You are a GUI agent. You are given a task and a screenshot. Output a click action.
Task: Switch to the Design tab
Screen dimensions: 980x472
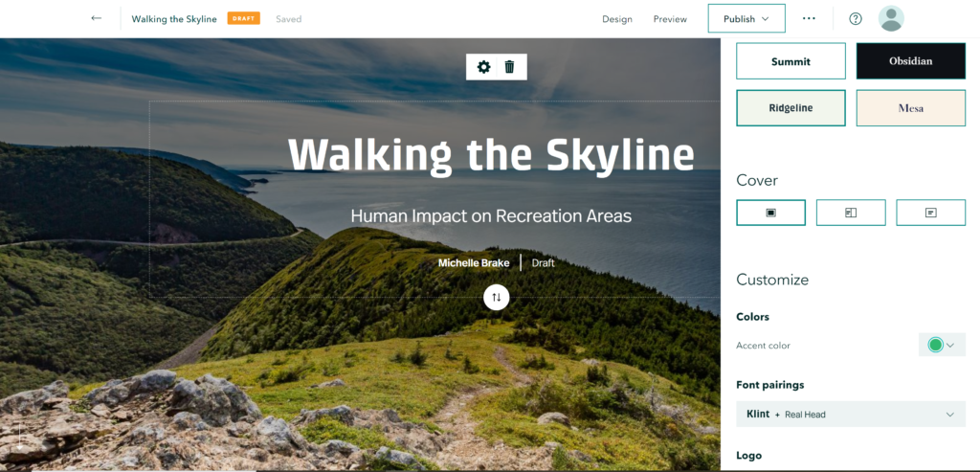(x=616, y=19)
